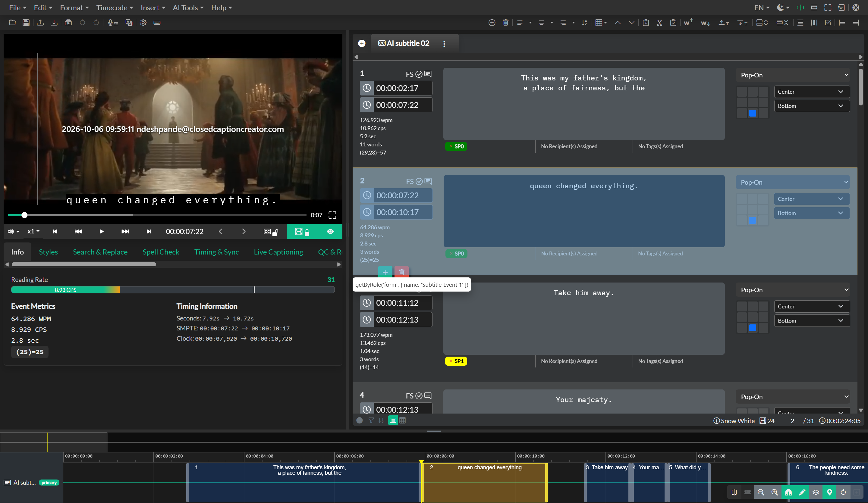Click the undo arrow icon
The width and height of the screenshot is (868, 503).
click(x=82, y=23)
